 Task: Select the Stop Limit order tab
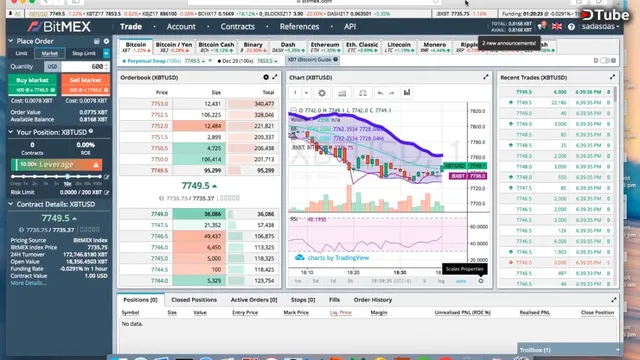pos(84,53)
